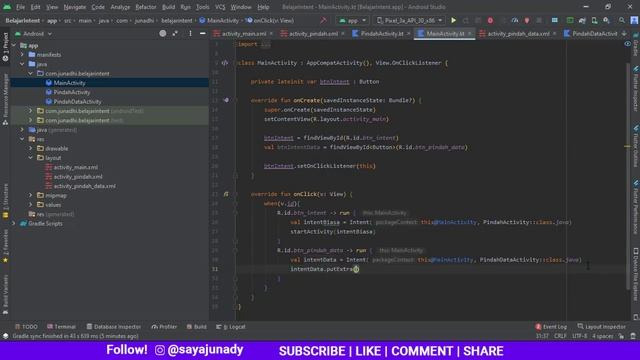
Task: Open the Database Inspector tool window
Action: [113, 327]
